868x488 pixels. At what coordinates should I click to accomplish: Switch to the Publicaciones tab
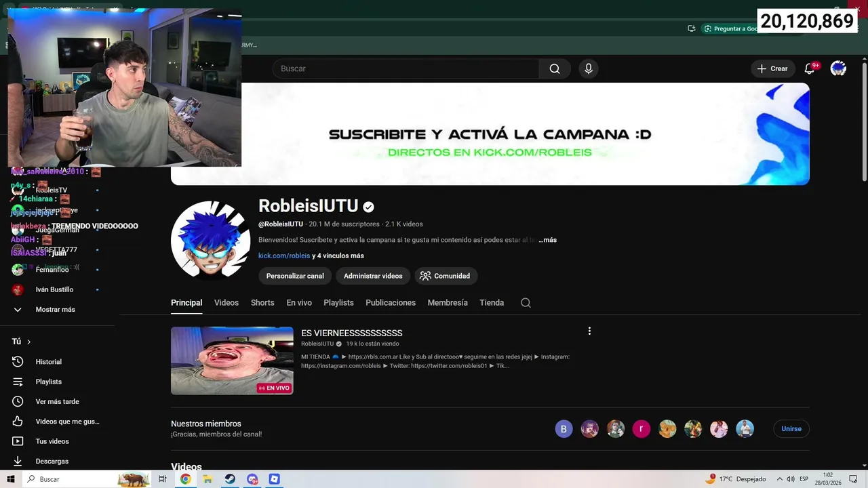[391, 303]
